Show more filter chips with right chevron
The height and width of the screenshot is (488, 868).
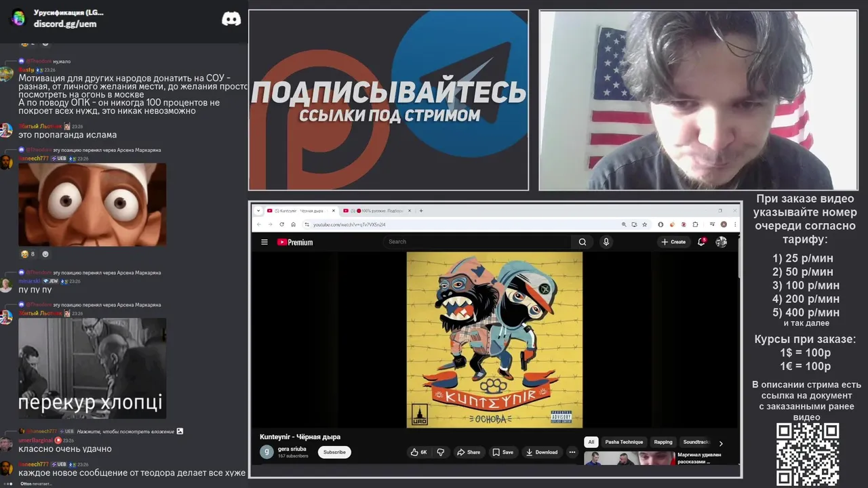721,443
